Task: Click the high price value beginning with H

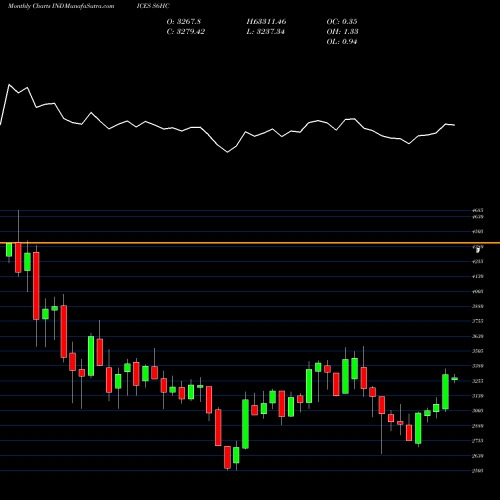Action: tap(266, 22)
